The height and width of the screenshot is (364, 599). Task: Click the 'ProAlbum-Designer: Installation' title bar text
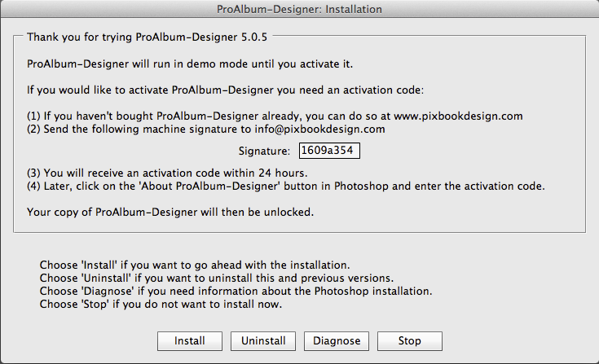[x=300, y=9]
